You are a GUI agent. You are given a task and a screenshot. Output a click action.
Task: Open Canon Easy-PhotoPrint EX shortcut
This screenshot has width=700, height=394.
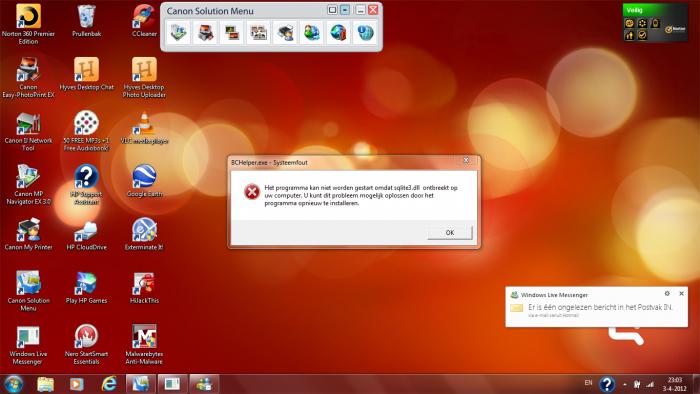tap(28, 78)
